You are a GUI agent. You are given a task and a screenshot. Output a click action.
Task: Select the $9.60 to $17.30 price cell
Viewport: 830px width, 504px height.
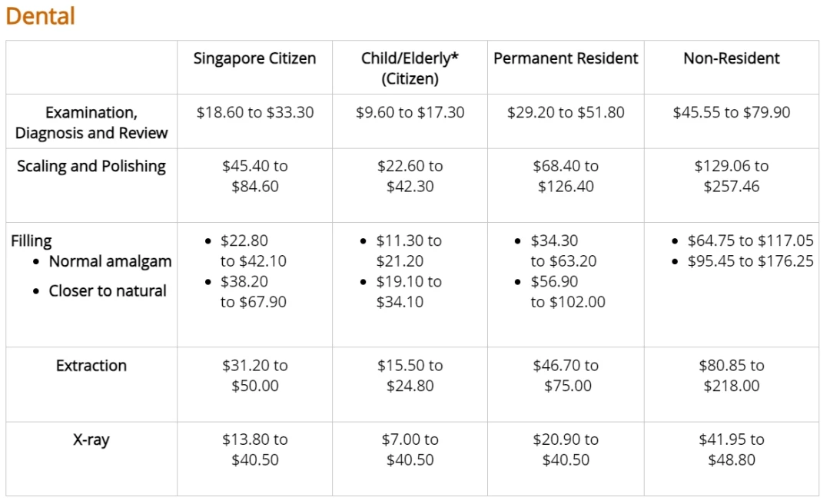coord(410,112)
